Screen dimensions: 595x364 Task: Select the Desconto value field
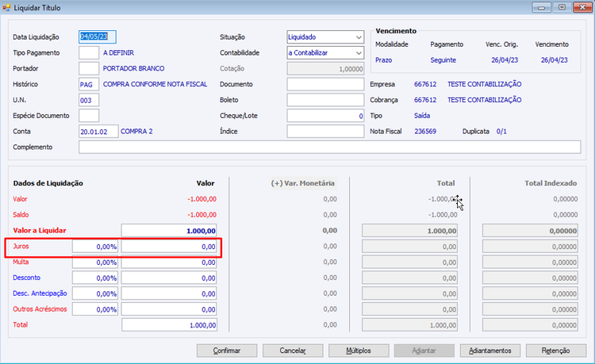pos(169,278)
